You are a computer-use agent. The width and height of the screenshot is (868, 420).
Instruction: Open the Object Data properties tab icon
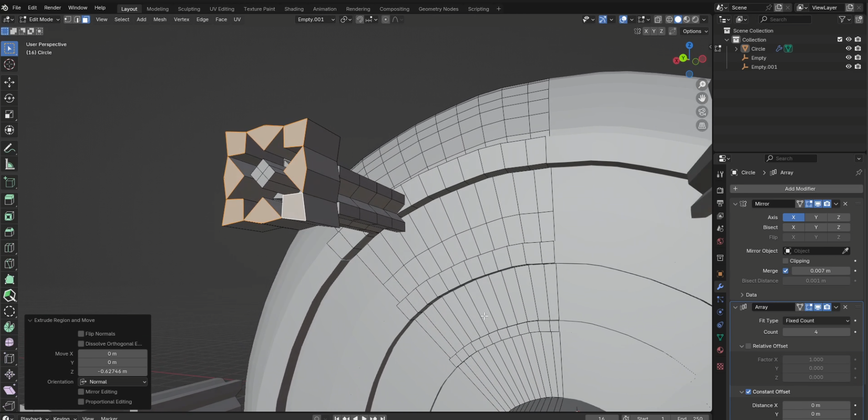720,338
